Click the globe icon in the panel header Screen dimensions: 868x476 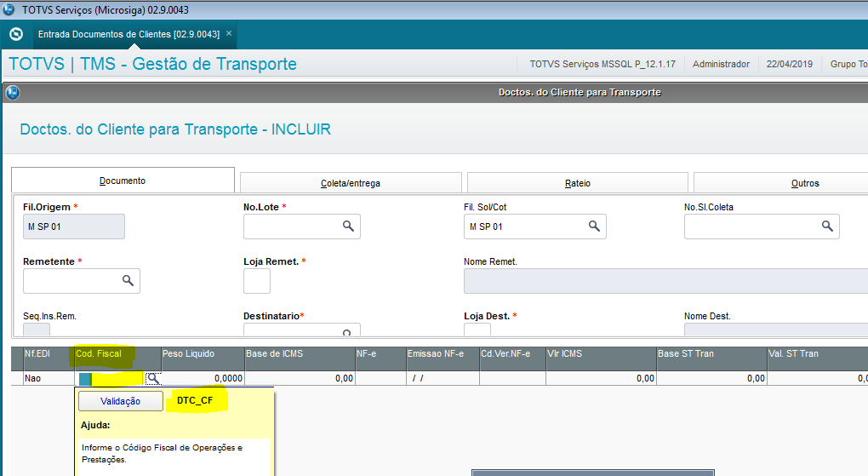12,93
